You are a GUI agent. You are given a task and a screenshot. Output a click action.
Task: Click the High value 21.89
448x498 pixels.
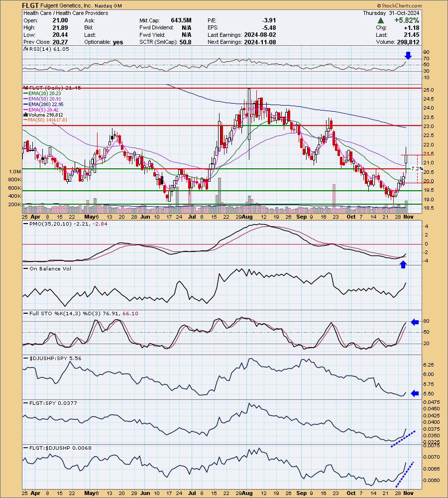[60, 27]
